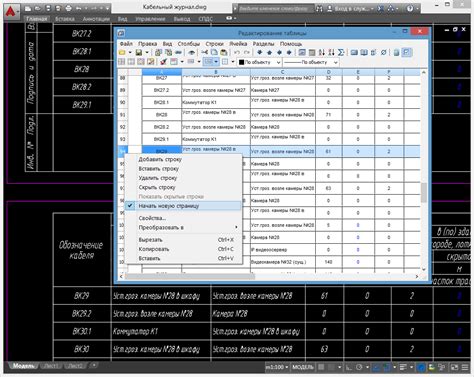Image resolution: width=474 pixels, height=377 pixels.
Task: Click the AutoCAD red A application button
Action: point(11,12)
